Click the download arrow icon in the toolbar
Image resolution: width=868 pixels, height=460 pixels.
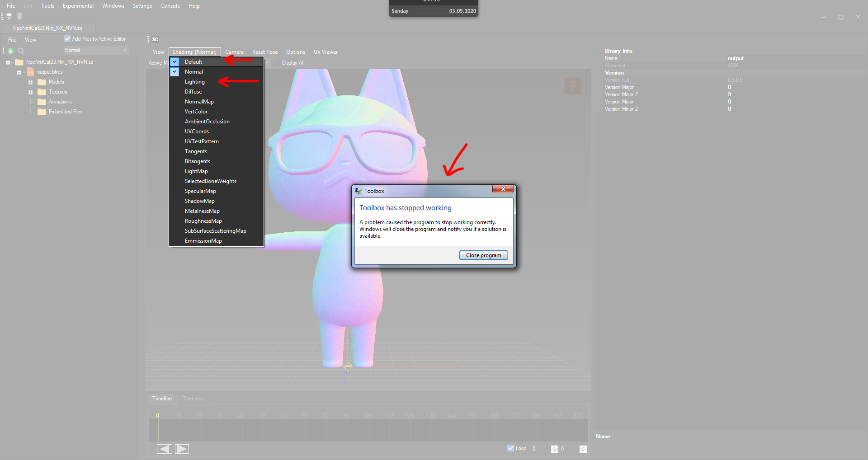20,16
